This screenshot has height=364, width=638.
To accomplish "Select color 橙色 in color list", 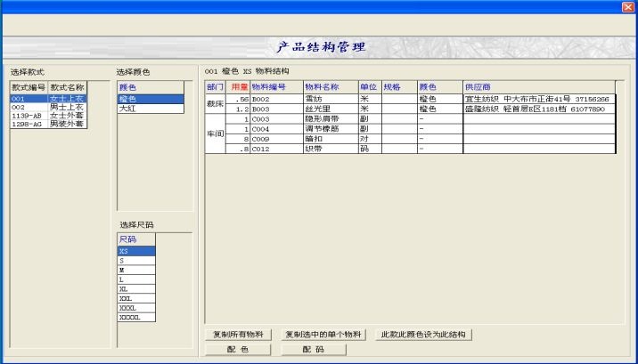I will pos(151,99).
